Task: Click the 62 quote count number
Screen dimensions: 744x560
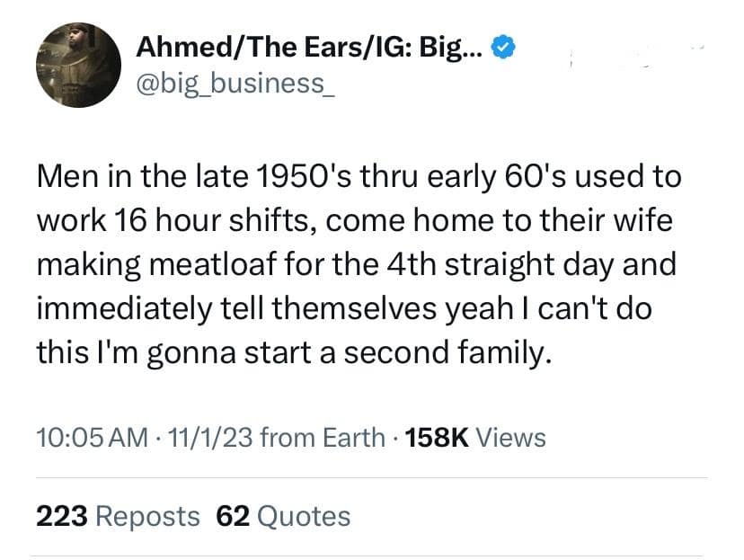Action: pos(232,516)
